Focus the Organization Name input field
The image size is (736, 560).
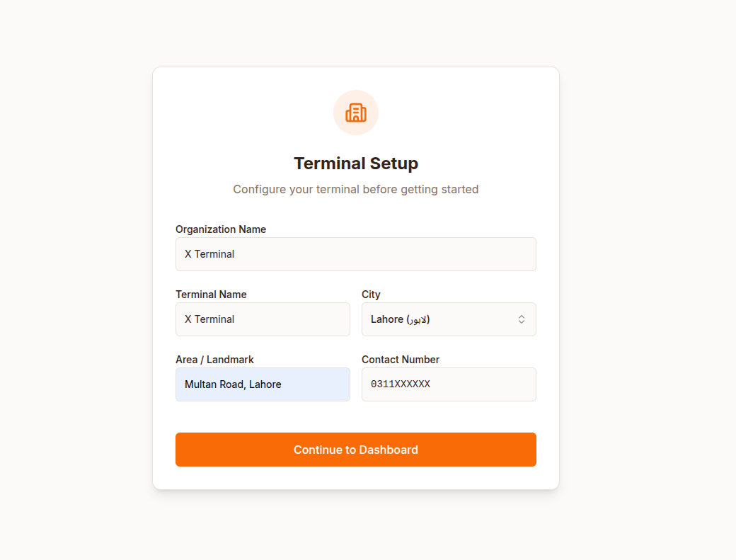coord(356,254)
